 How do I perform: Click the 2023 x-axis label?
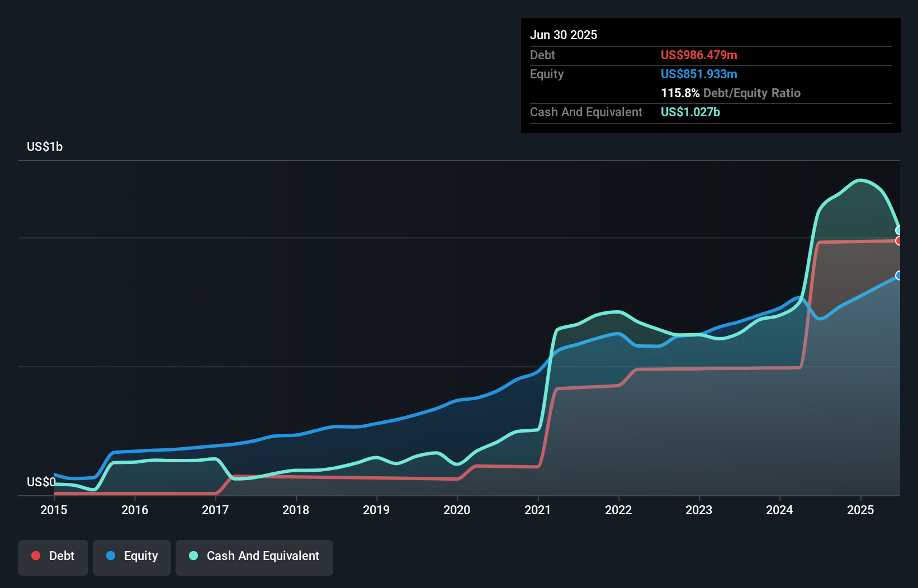(x=699, y=510)
